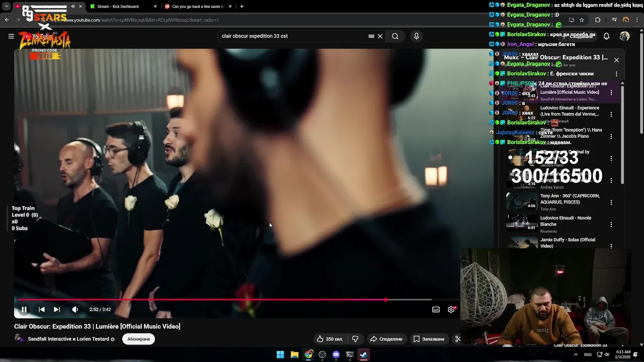Play Jamie Duffy - Solas from playlist
The image size is (644, 362).
[568, 243]
